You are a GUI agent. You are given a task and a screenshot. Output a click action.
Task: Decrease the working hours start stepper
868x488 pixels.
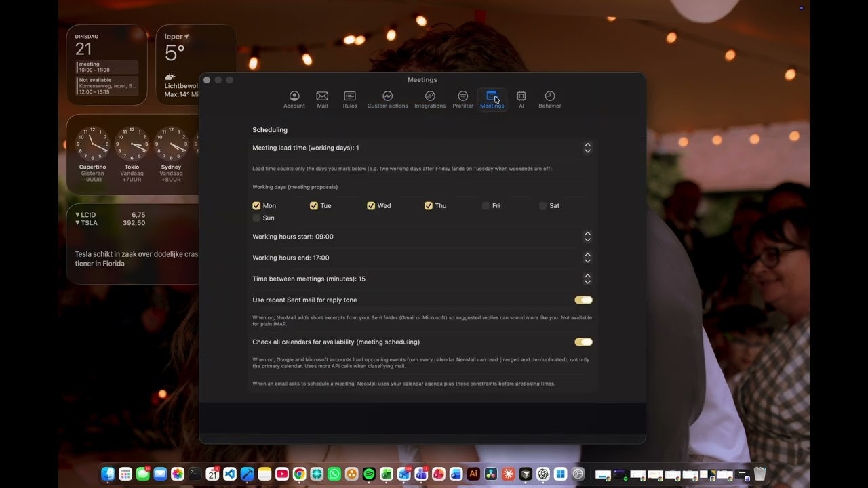coord(587,239)
